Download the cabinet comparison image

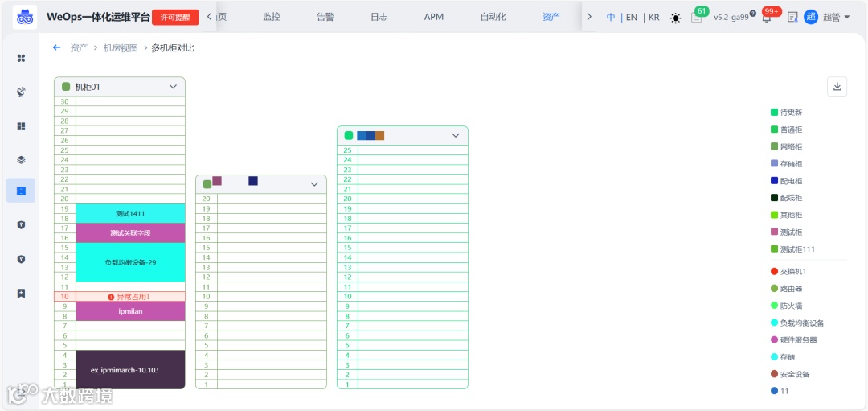[837, 86]
